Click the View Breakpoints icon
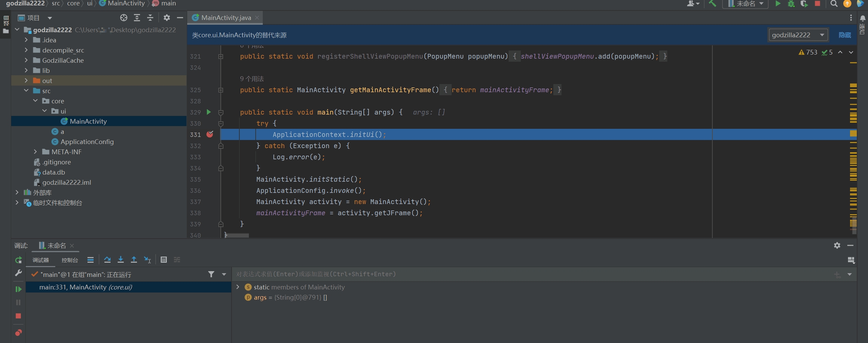This screenshot has height=343, width=868. (18, 332)
